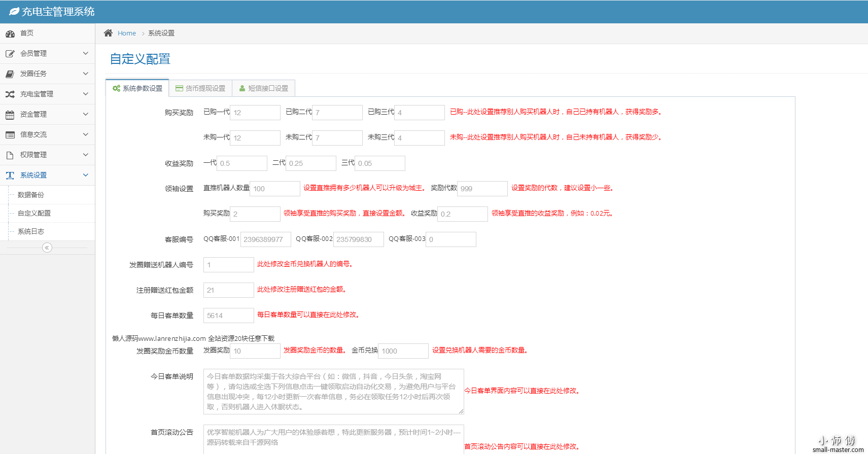Click the leaf logo icon in header
The image size is (868, 454).
[14, 11]
